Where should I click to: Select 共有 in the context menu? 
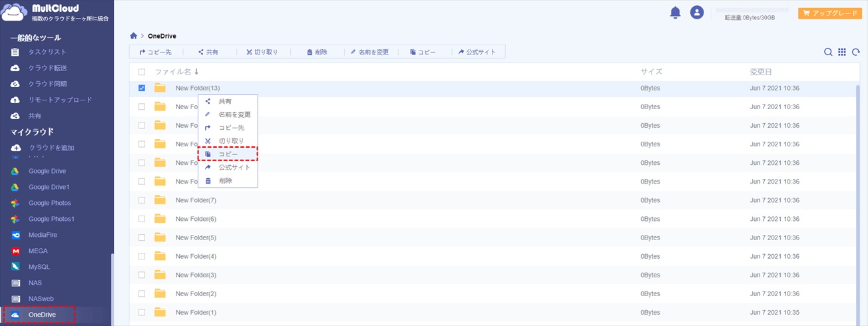[228, 101]
